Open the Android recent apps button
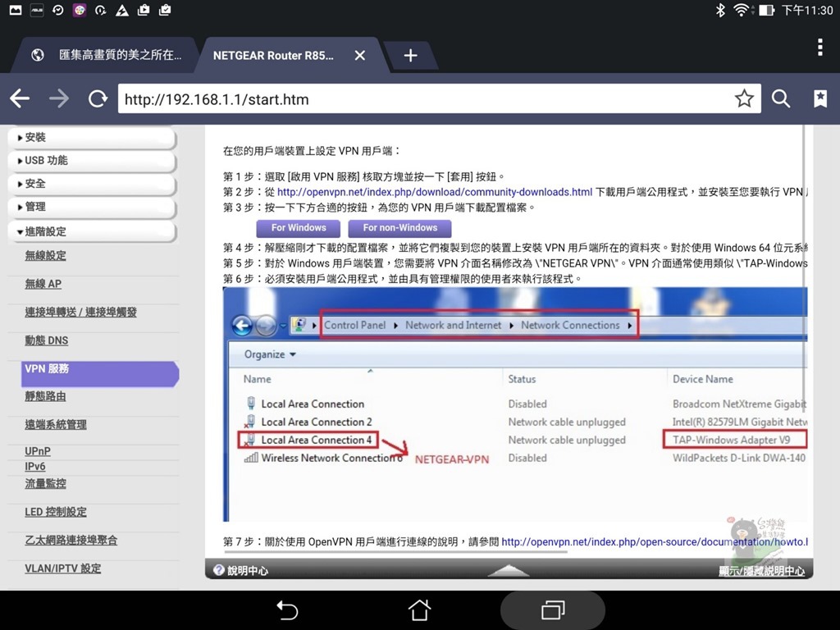This screenshot has width=840, height=630. coord(553,610)
